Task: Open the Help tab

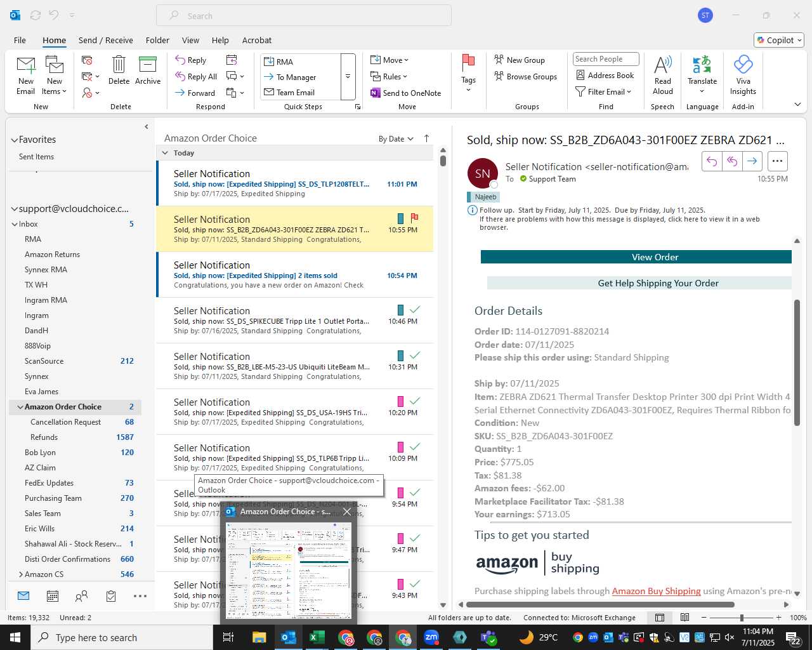Action: [220, 40]
